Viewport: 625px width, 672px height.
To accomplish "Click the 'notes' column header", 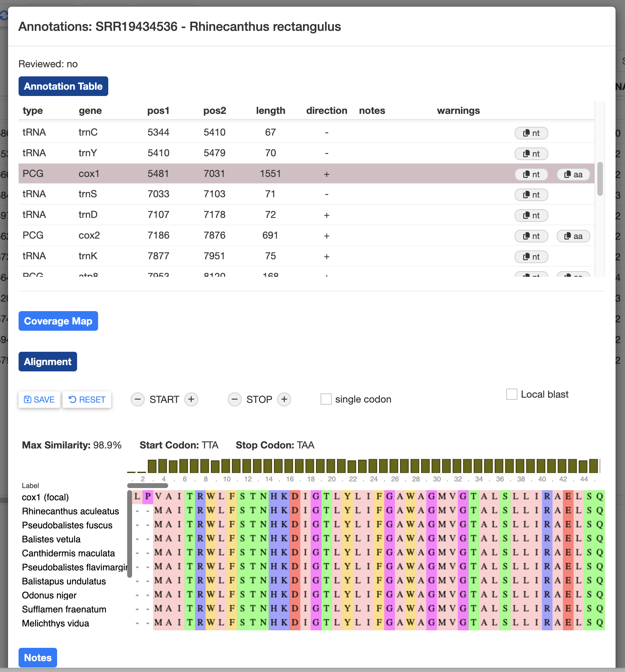I will coord(372,111).
